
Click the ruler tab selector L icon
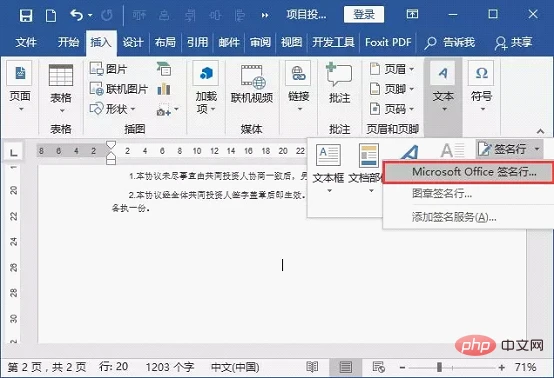pyautogui.click(x=13, y=152)
